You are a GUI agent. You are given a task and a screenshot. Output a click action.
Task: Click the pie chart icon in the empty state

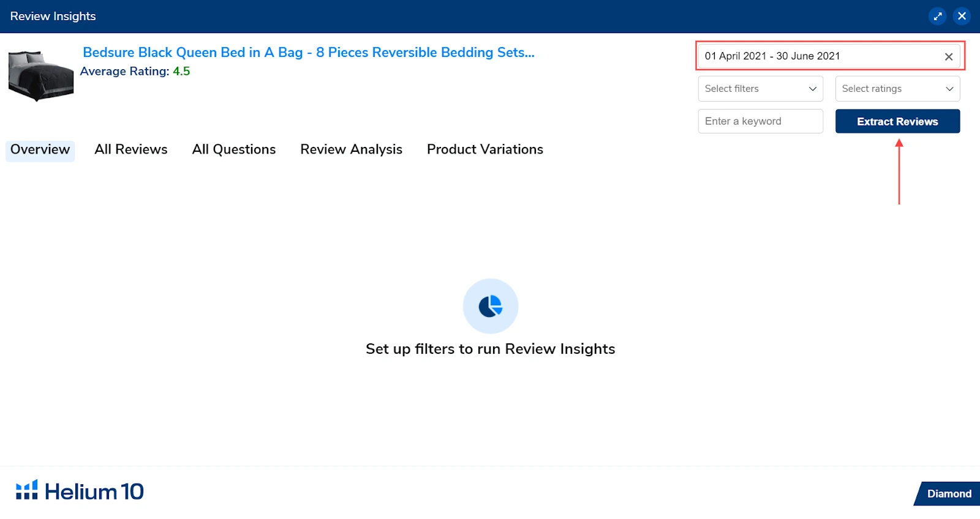[490, 306]
